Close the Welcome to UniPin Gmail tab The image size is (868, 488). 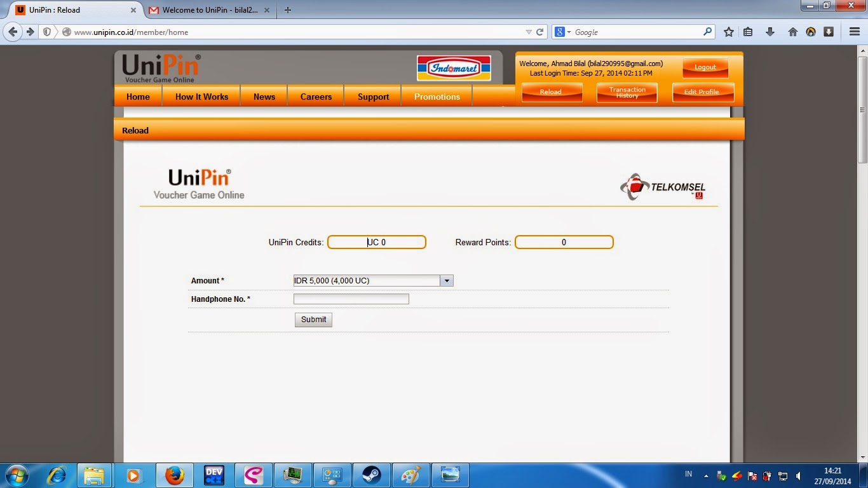[x=267, y=10]
